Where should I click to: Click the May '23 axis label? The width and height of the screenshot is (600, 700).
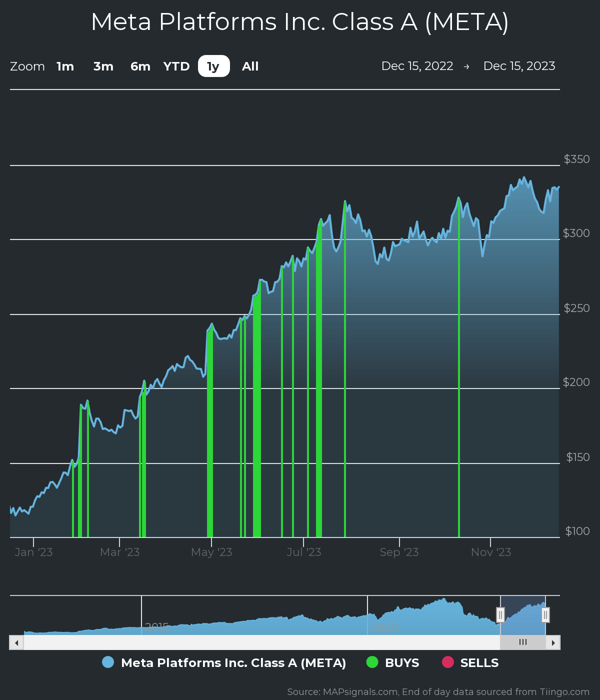[211, 552]
